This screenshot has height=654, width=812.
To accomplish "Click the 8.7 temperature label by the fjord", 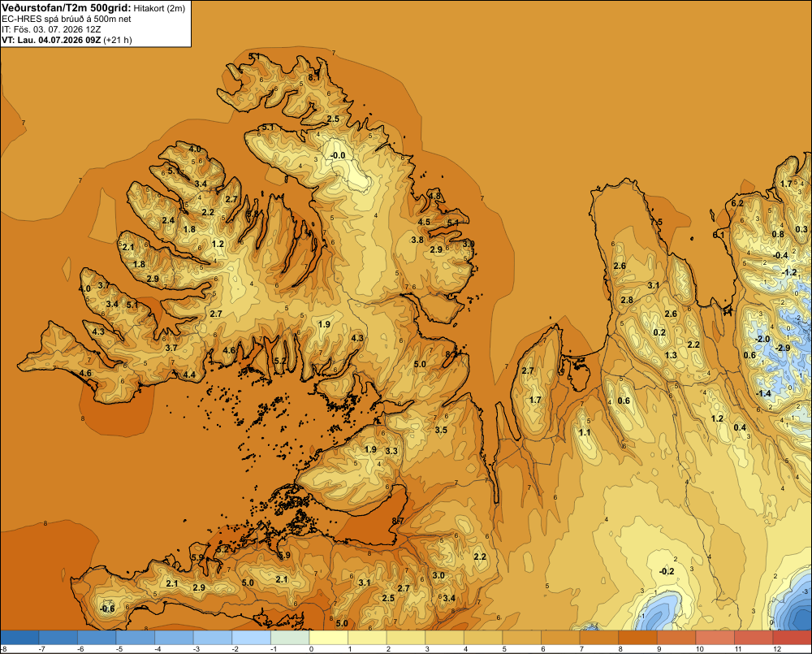I will tap(398, 520).
